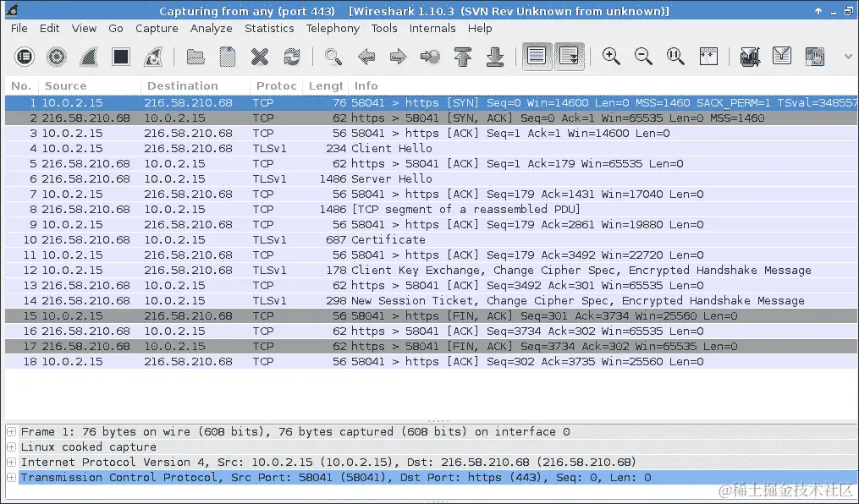Toggle packet list colorize button

537,57
